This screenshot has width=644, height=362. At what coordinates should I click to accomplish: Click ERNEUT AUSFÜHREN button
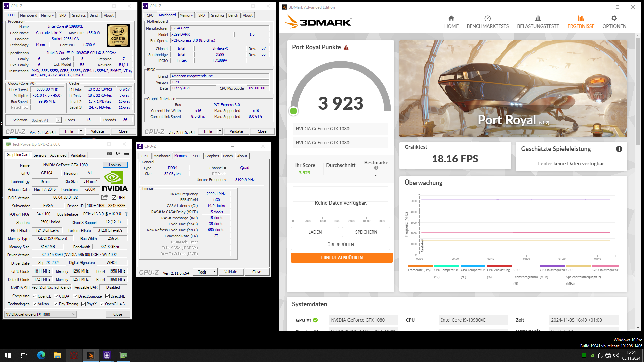pos(342,258)
